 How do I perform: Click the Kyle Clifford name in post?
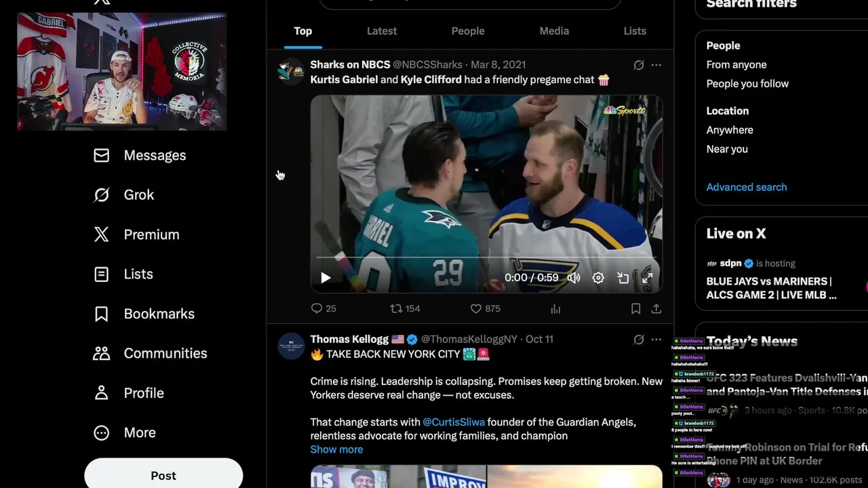(x=431, y=79)
